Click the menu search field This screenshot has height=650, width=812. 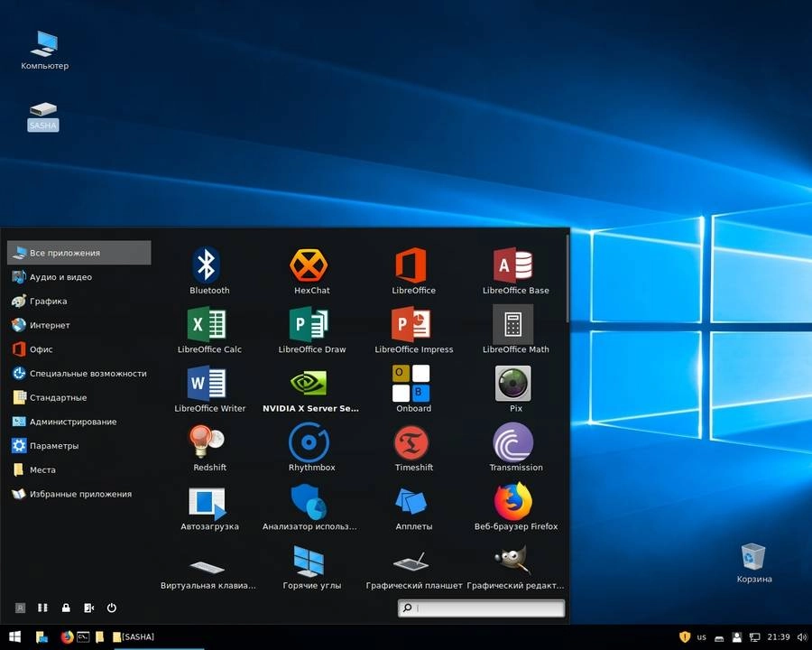pos(481,608)
